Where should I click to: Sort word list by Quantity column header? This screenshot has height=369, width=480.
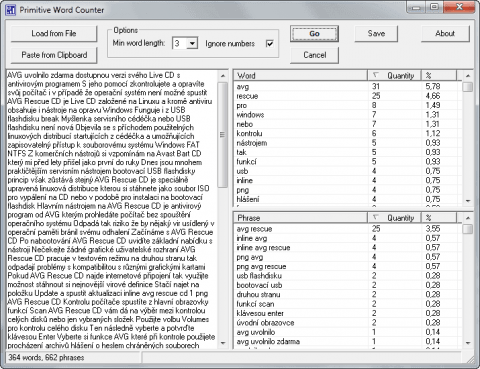point(395,76)
